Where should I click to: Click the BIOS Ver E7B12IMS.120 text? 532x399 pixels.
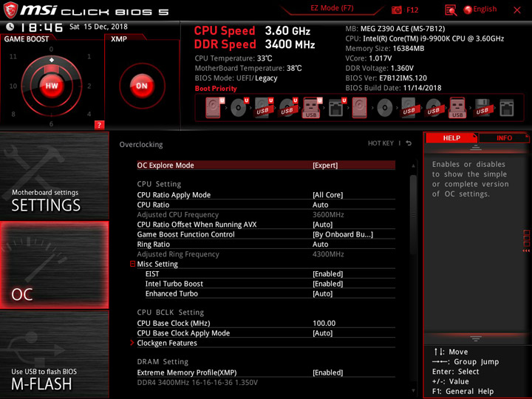coord(386,78)
